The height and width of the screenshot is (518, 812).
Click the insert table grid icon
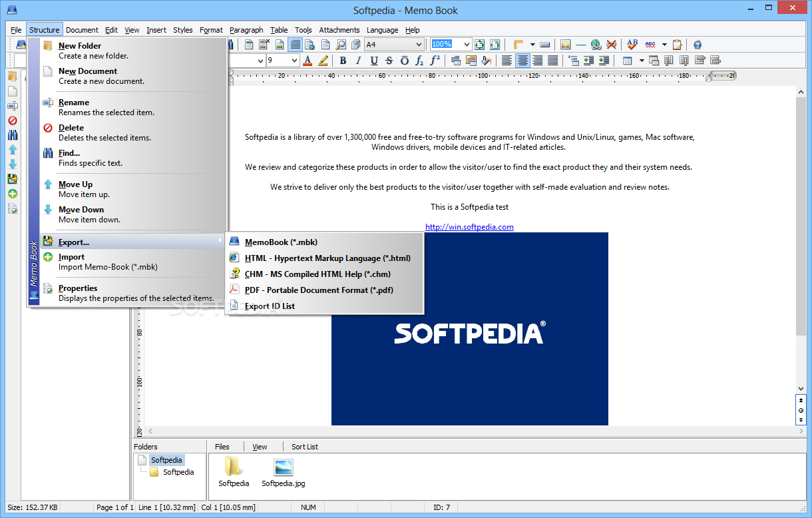[x=627, y=61]
